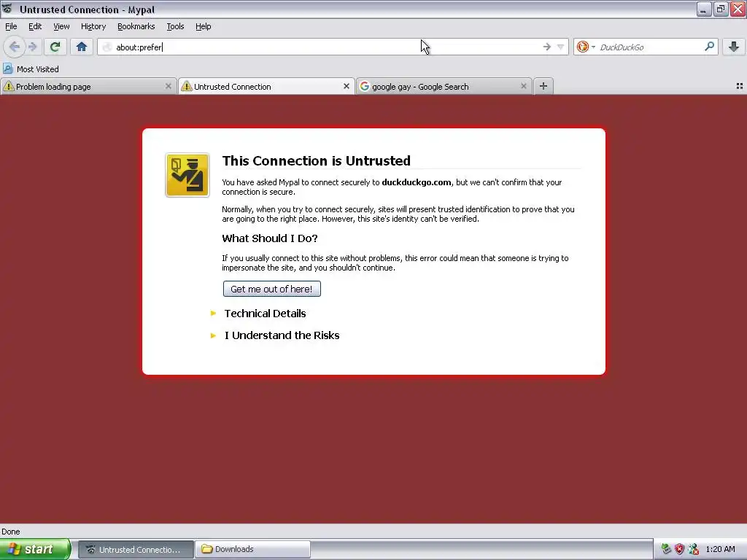Open the Windows start menu

pos(34,549)
